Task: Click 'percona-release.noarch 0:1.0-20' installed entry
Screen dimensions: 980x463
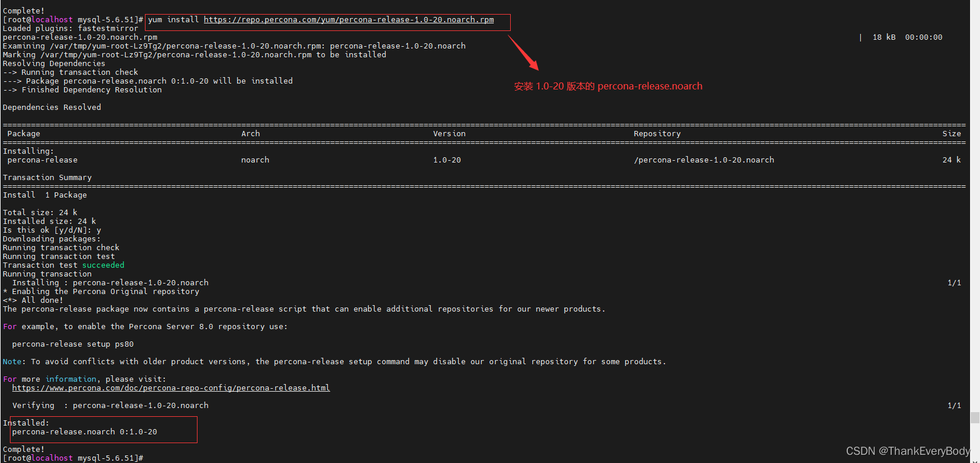Action: pos(85,432)
